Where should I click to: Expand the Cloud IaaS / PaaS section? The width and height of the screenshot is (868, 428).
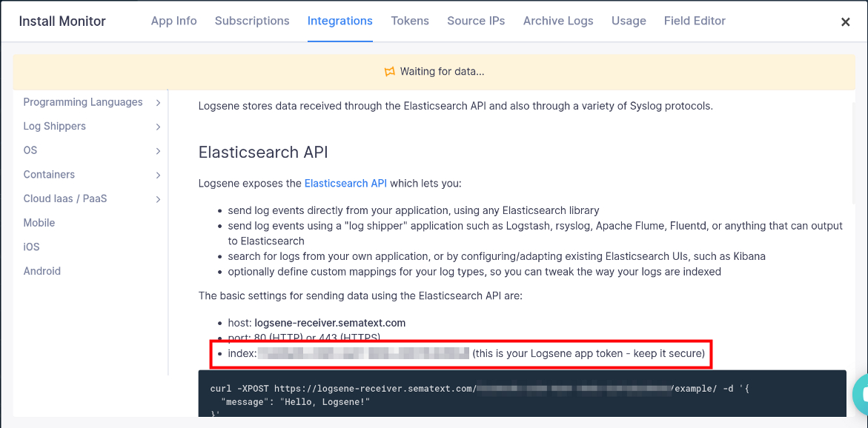[66, 198]
